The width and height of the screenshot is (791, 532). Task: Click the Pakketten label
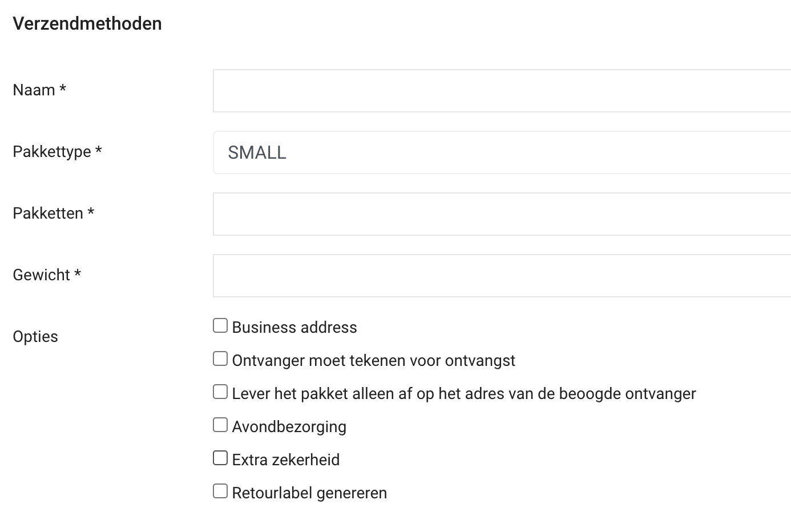[53, 213]
